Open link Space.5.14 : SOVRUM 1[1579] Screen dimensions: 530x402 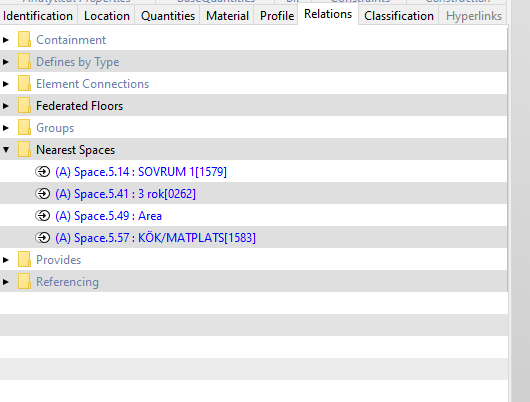141,172
